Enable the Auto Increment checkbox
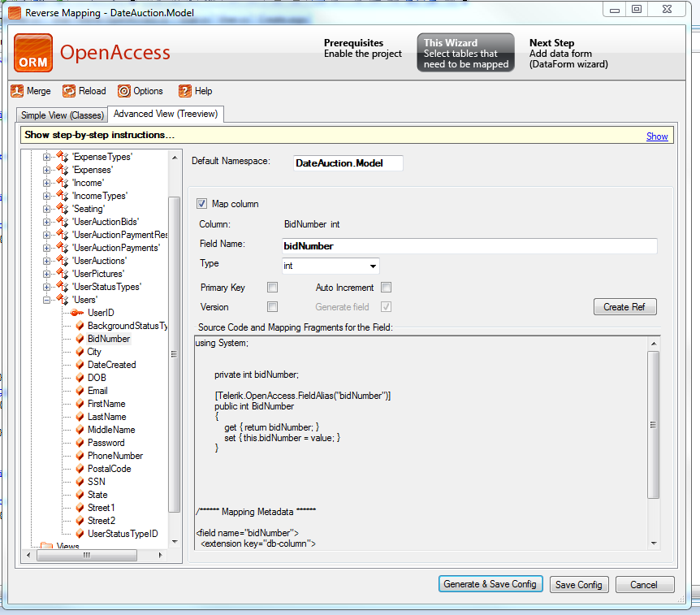 click(x=387, y=287)
